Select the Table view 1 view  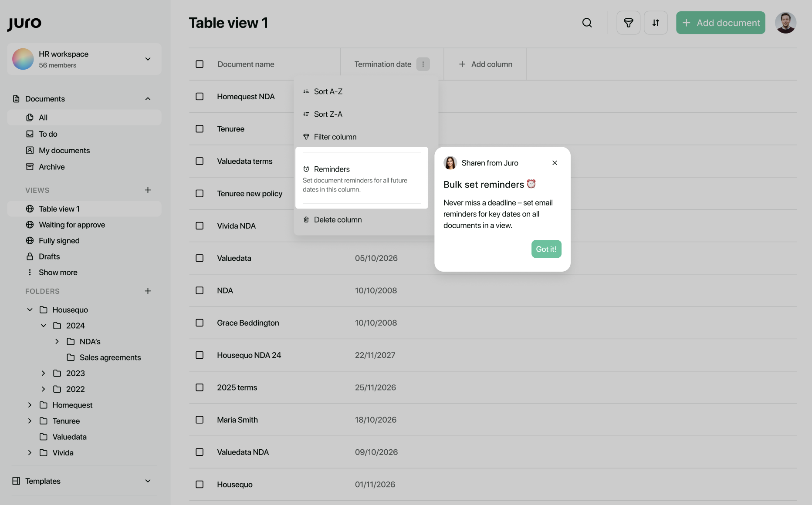coord(84,209)
